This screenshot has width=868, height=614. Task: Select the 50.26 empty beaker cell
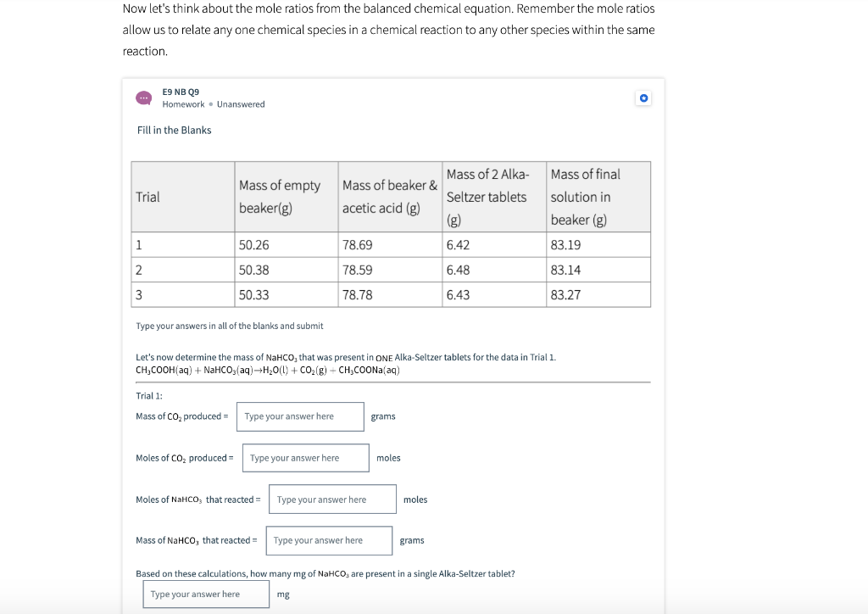[254, 245]
